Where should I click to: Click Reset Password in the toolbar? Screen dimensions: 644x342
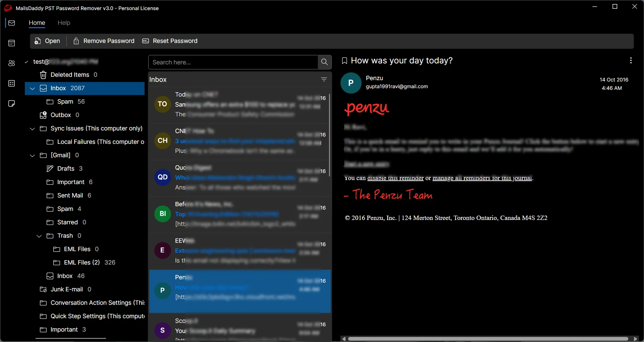[x=170, y=41]
